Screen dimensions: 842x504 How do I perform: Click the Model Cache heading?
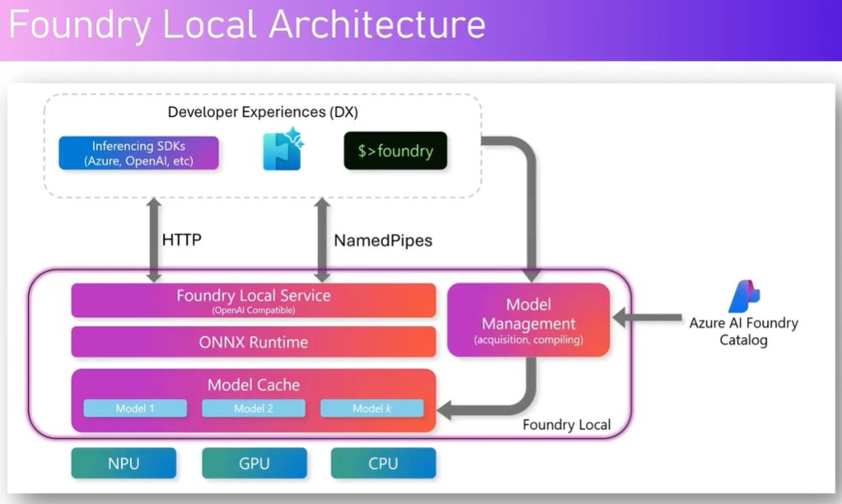(x=253, y=385)
